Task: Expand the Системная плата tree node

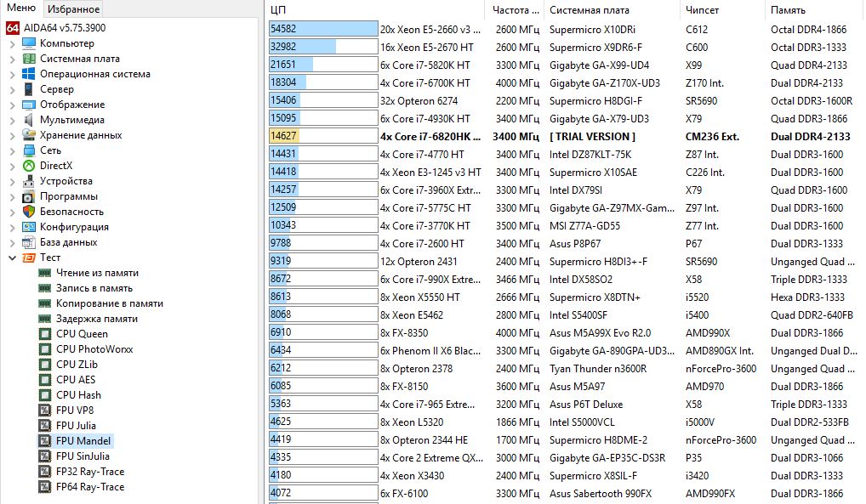Action: coord(12,59)
